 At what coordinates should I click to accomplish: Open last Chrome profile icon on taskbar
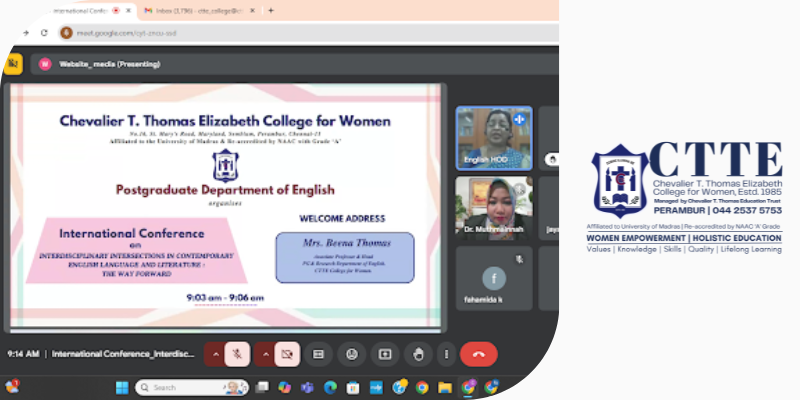pyautogui.click(x=491, y=387)
